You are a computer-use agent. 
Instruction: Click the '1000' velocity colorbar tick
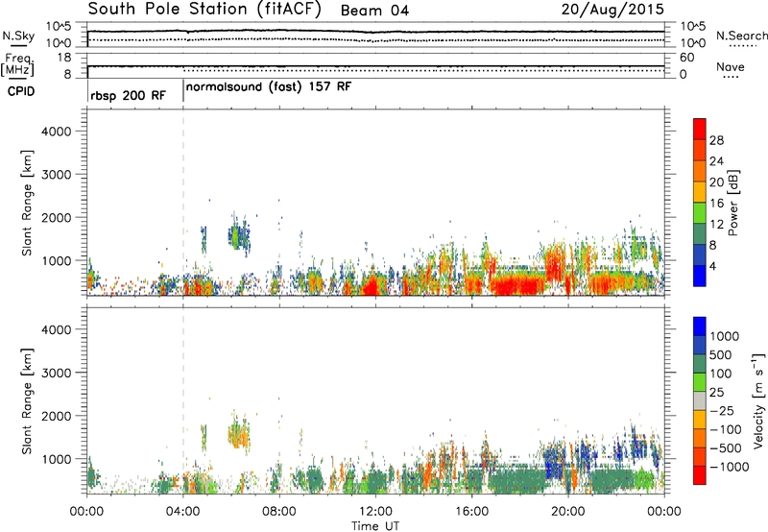[725, 336]
